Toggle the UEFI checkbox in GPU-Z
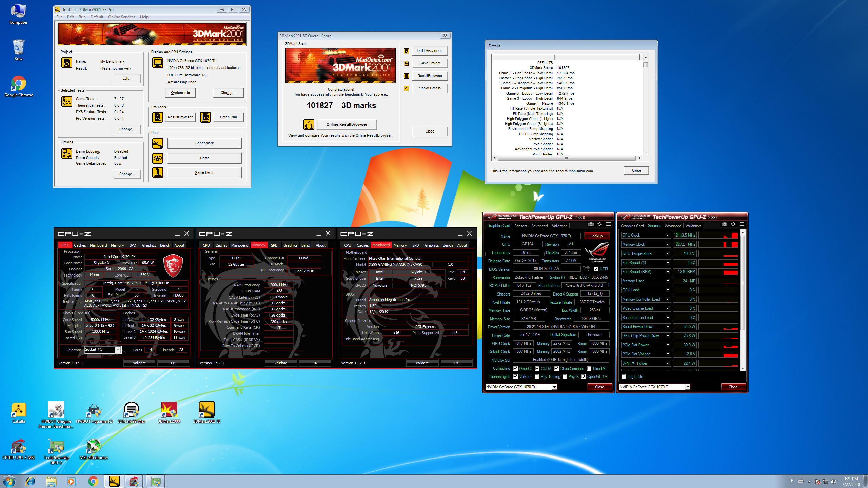The width and height of the screenshot is (868, 488). point(596,269)
